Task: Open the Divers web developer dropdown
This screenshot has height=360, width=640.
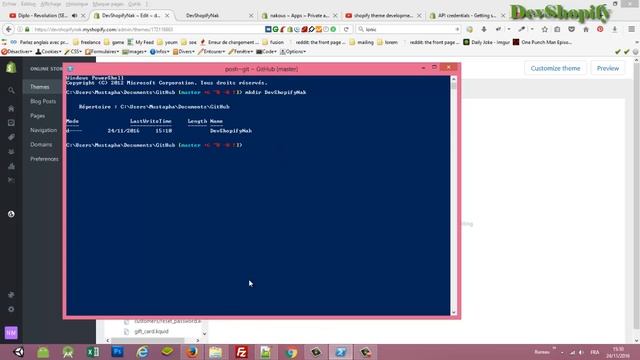Action: [184, 52]
